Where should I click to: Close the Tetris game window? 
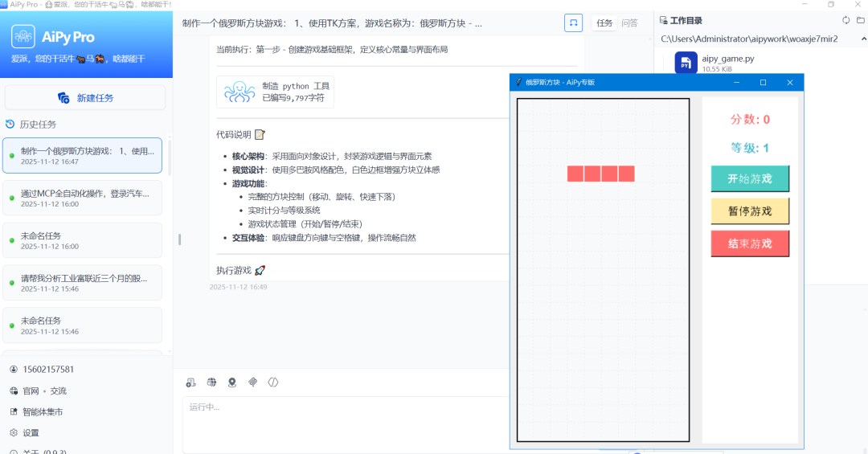pyautogui.click(x=790, y=83)
